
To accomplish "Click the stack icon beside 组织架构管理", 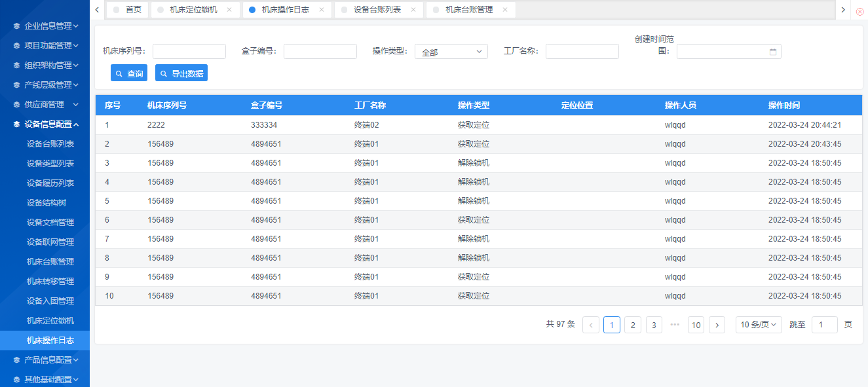I will click(x=16, y=65).
